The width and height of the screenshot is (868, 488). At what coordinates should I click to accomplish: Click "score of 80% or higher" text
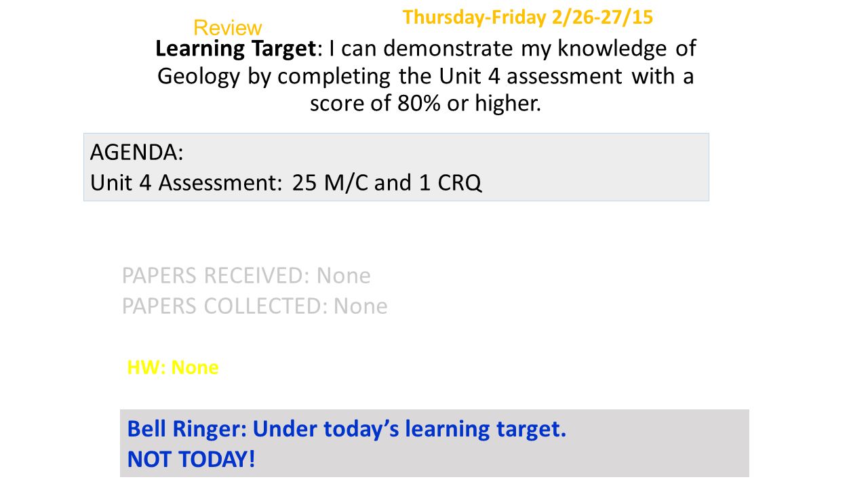coord(426,104)
